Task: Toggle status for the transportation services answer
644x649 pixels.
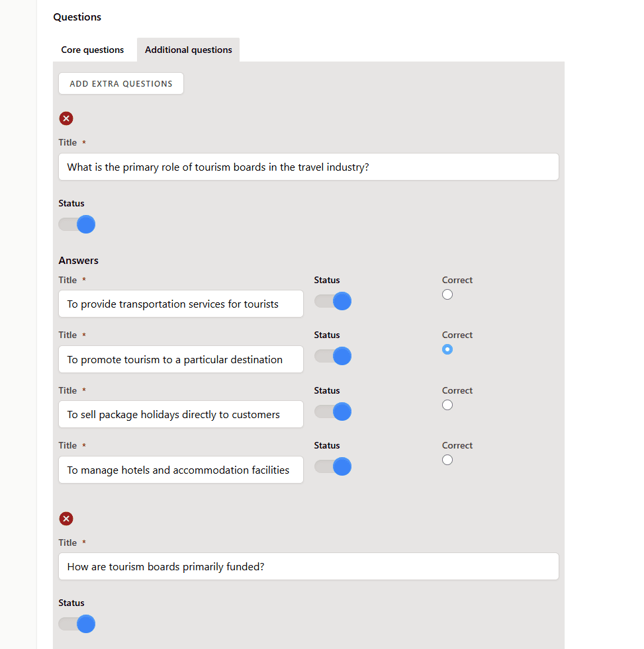Action: point(332,301)
